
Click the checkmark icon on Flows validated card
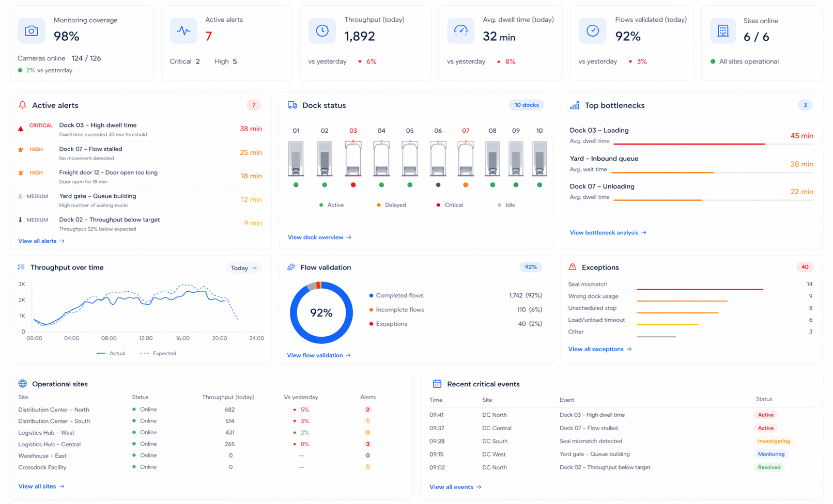592,31
